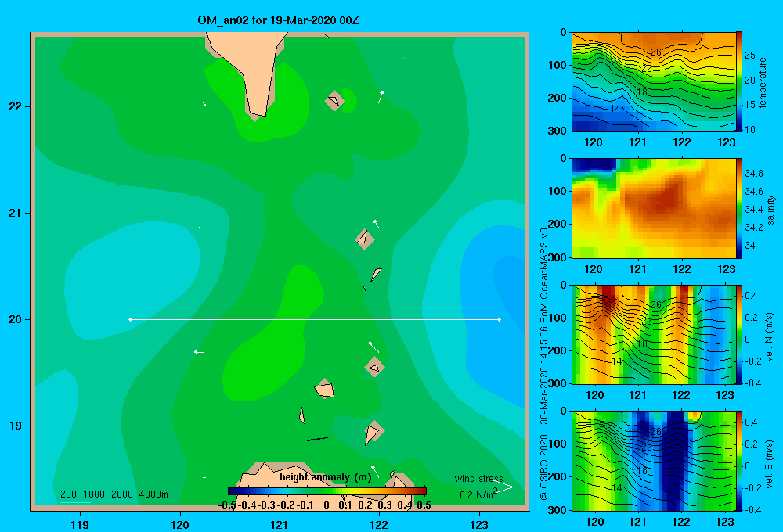Viewport: 783px width, 532px height.
Task: Click the '34.8' tick on salinity colorbar
Action: point(753,174)
